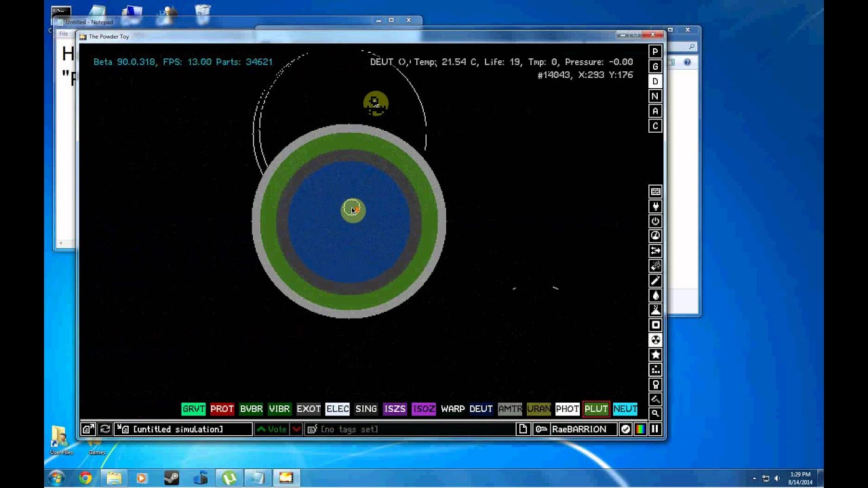868x488 pixels.
Task: Open the User Files desktop folder
Action: [x=60, y=439]
